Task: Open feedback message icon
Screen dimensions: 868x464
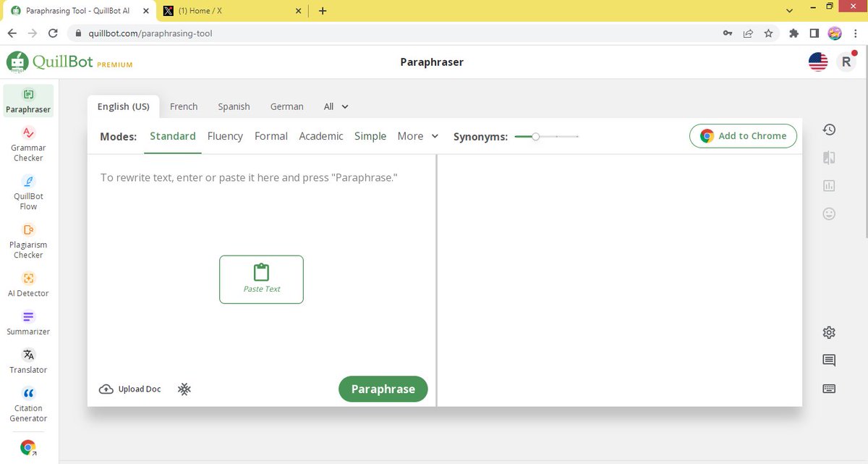Action: [829, 360]
